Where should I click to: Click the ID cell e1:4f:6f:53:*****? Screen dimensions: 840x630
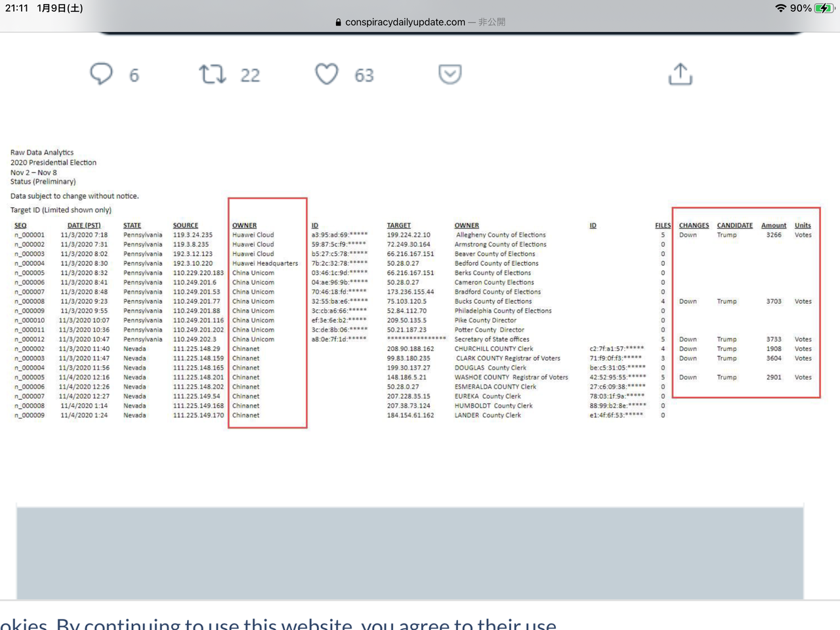(616, 415)
